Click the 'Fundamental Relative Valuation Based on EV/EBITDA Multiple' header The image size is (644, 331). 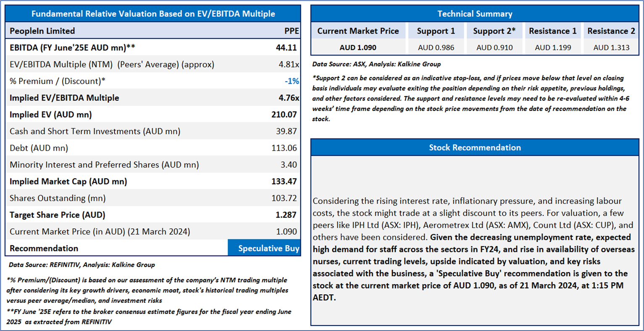click(x=153, y=14)
